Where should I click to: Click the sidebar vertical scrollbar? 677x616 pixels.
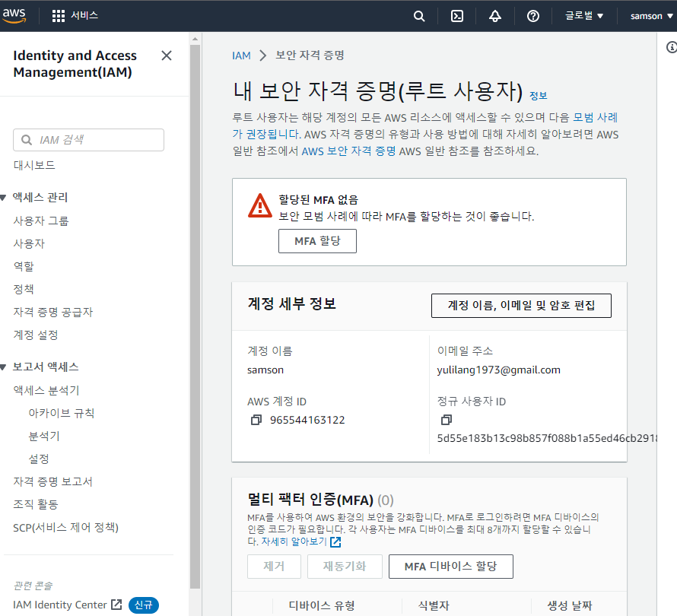[x=195, y=316]
